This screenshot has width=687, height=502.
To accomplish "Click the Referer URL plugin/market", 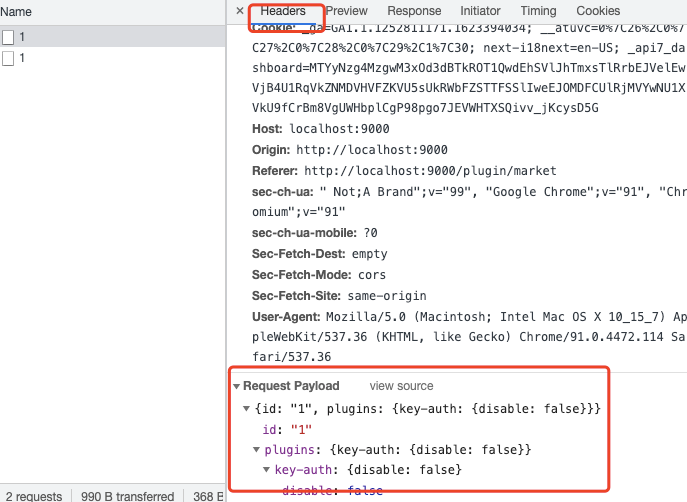I will (430, 171).
